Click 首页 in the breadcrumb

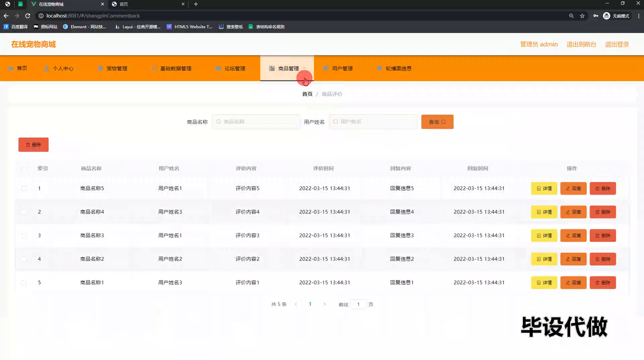point(307,94)
